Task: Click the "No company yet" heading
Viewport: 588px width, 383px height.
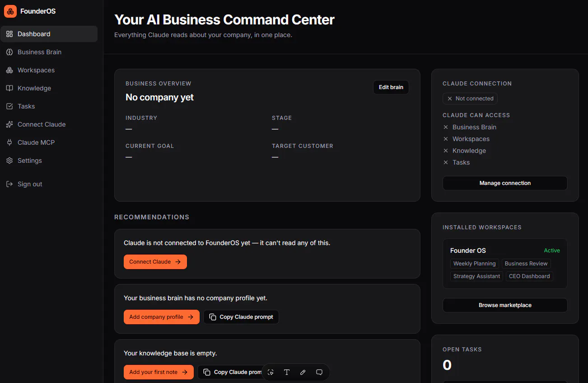Action: [159, 97]
